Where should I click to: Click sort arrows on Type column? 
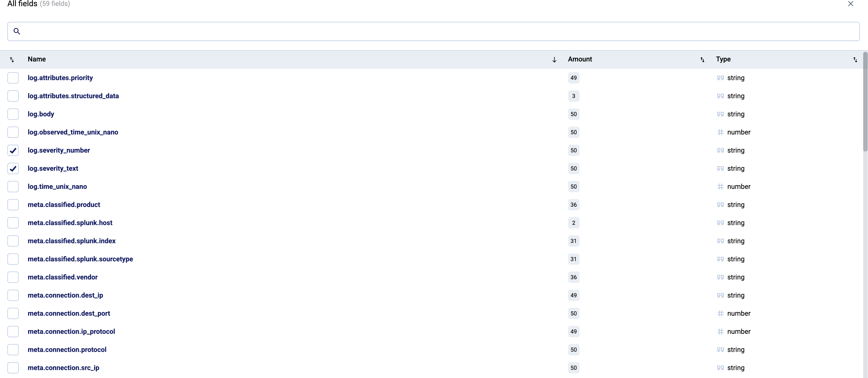click(x=855, y=59)
